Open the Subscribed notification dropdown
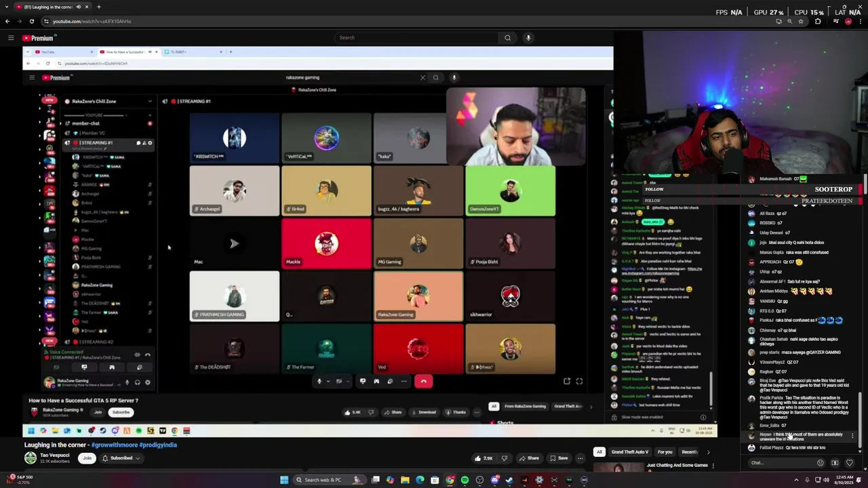Screen dimensions: 868x488 [121, 458]
